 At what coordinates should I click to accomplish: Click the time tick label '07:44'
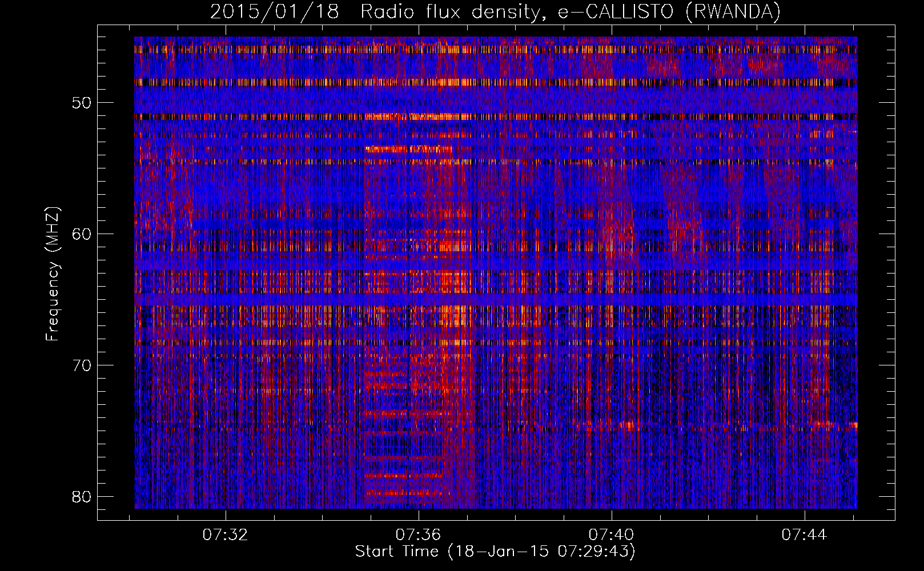[805, 535]
